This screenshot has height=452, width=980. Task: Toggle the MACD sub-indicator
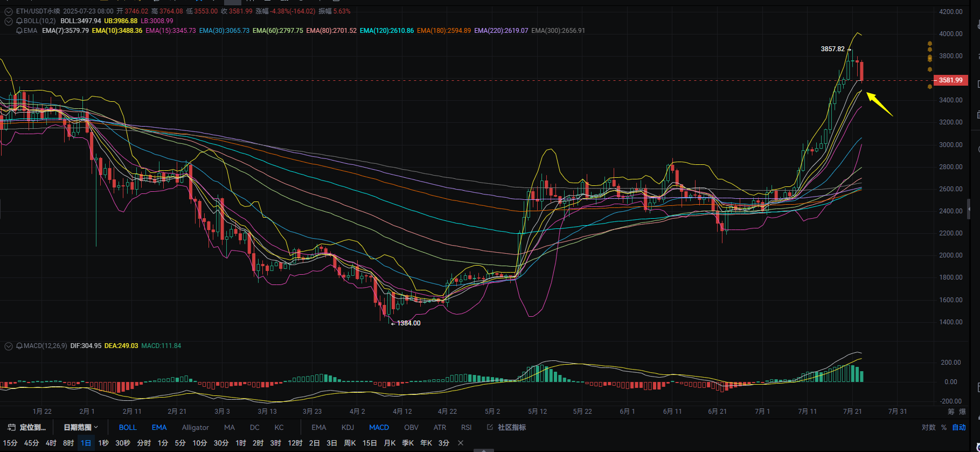pos(379,427)
